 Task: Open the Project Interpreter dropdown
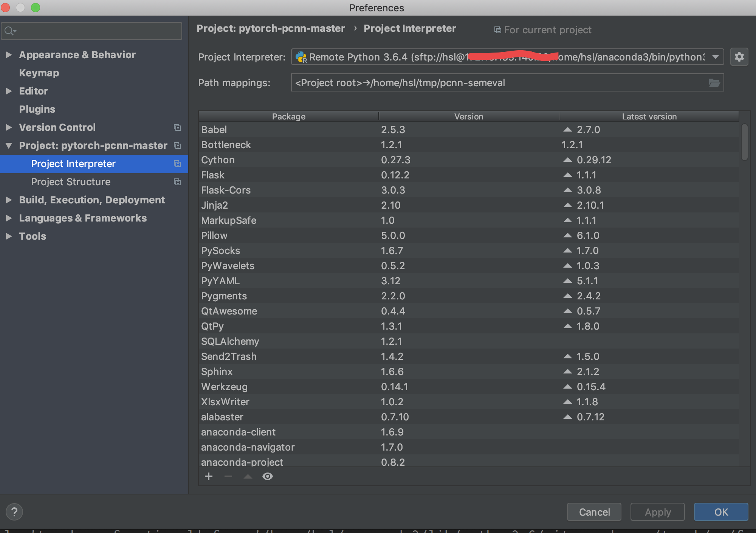tap(507, 57)
